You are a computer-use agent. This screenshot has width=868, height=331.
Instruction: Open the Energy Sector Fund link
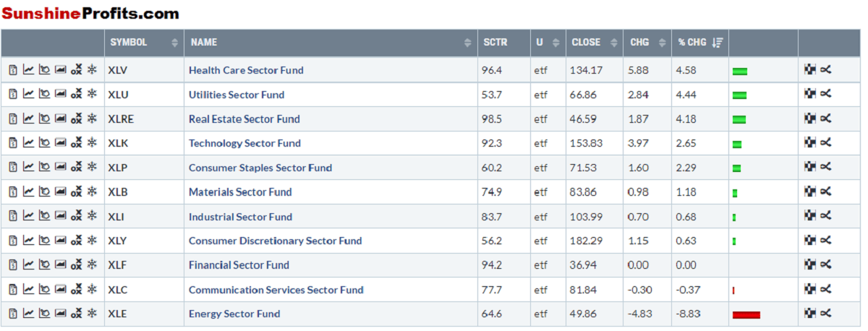pyautogui.click(x=234, y=314)
